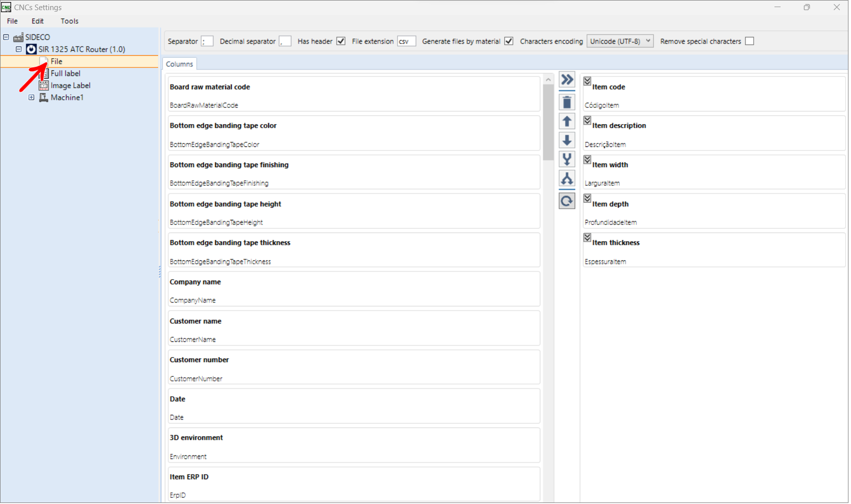The image size is (851, 504).
Task: Select the 3D environment column
Action: 355,446
